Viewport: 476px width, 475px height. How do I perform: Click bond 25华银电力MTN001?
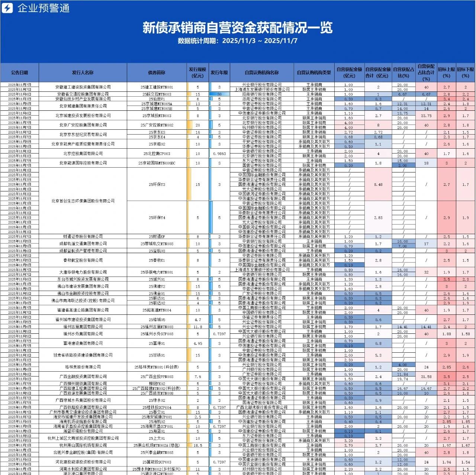point(157,272)
